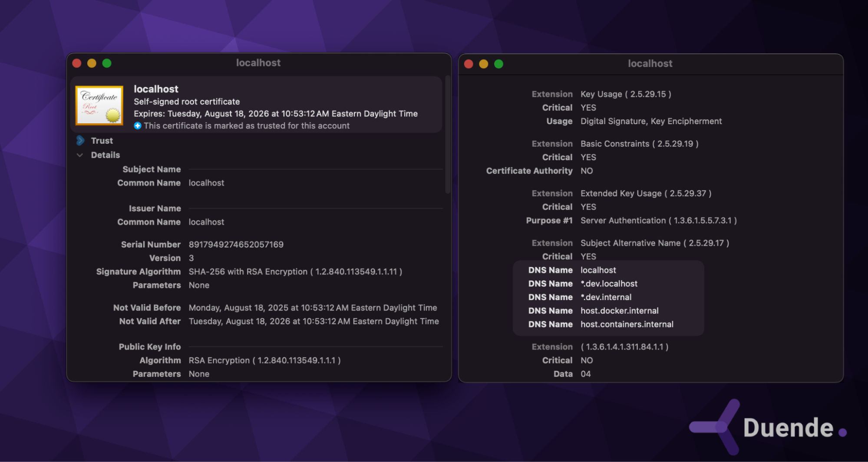Click the blue plus trust badge icon
The width and height of the screenshot is (868, 462).
pyautogui.click(x=137, y=125)
